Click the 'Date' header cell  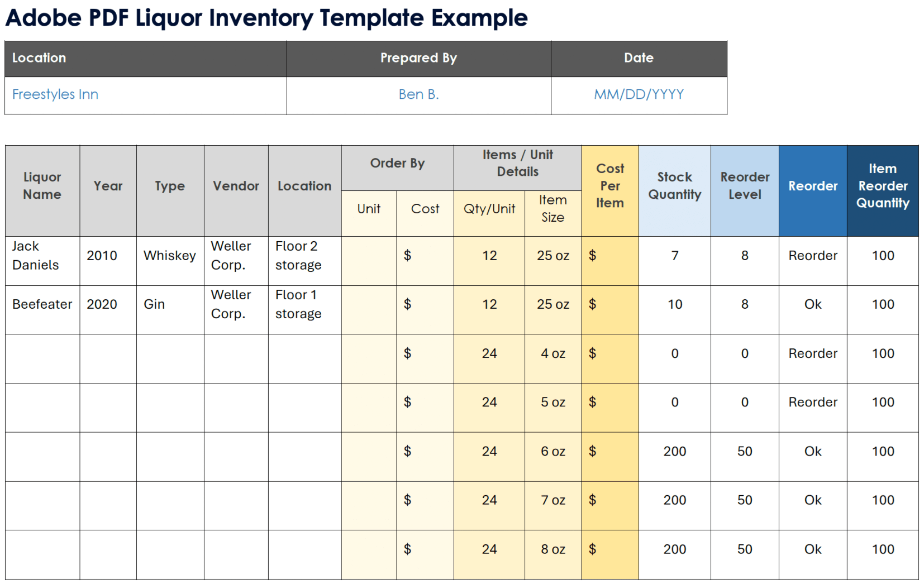tap(639, 59)
